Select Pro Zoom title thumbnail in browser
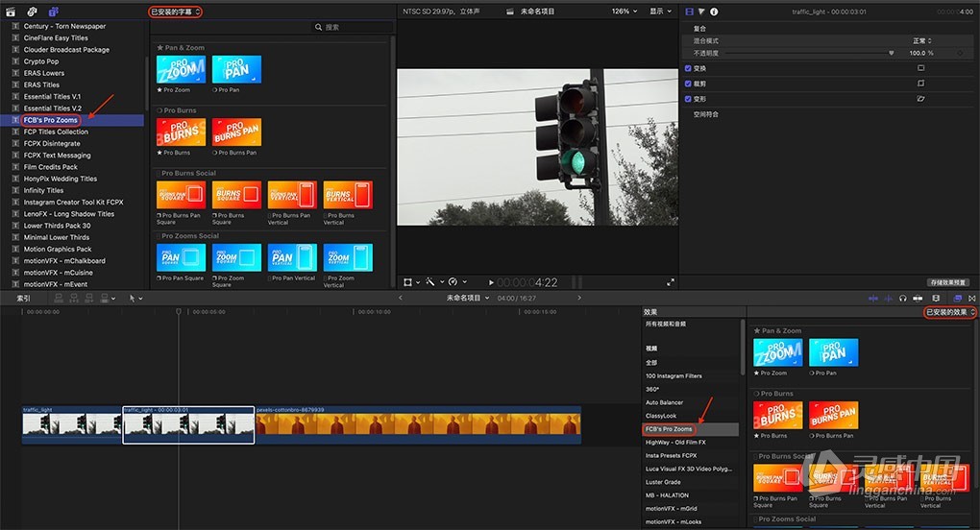Image resolution: width=980 pixels, height=530 pixels. click(x=181, y=69)
